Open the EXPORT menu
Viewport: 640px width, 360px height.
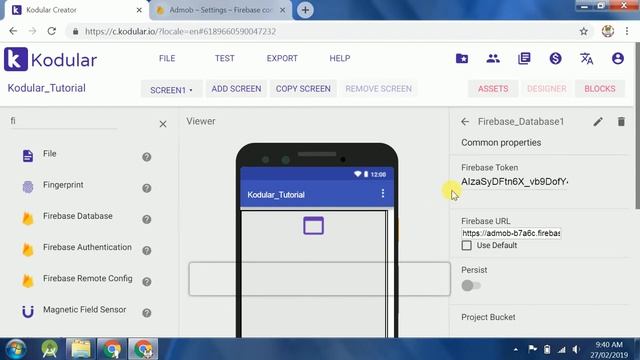pyautogui.click(x=282, y=58)
